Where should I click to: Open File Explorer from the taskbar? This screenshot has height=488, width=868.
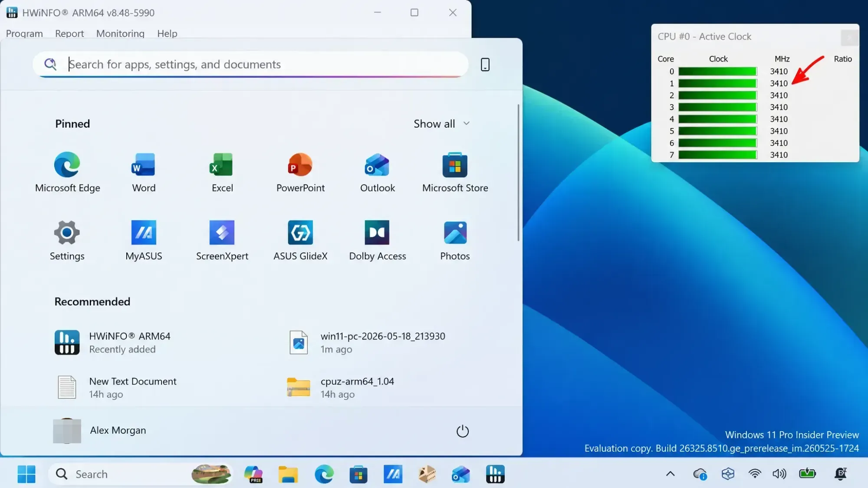click(x=288, y=474)
